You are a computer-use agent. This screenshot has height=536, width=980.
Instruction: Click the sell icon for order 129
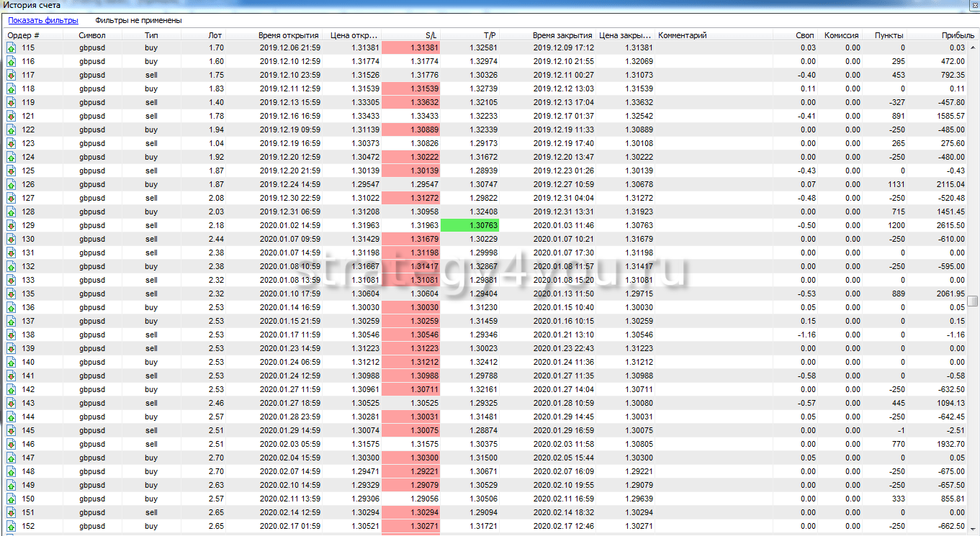point(11,226)
